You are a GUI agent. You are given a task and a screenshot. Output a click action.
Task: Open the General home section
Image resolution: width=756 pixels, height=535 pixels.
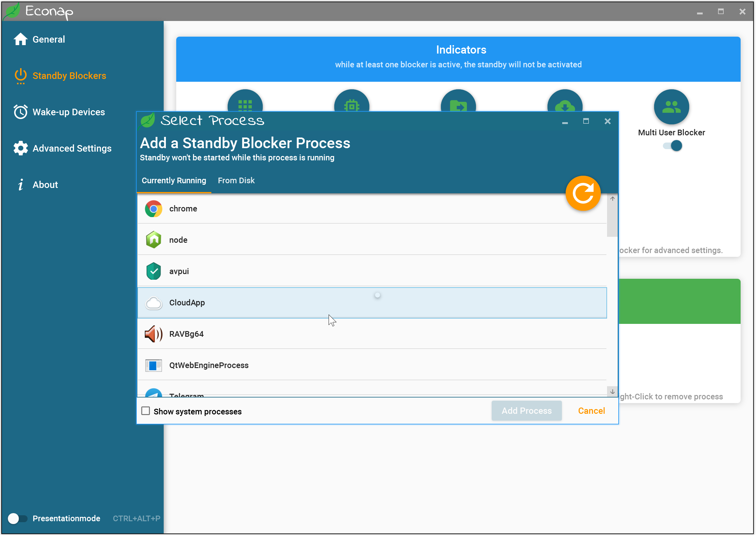49,39
